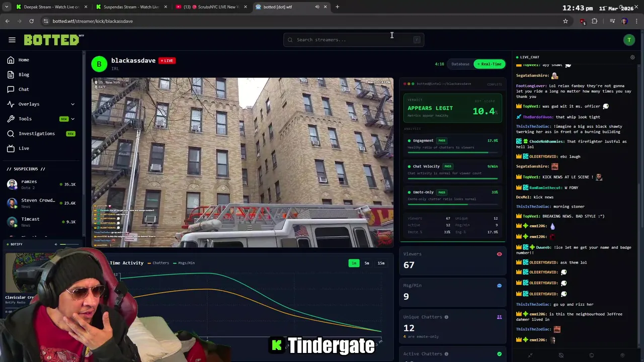Select the 1m time range
Screen dimensions: 644x362
coord(354,263)
